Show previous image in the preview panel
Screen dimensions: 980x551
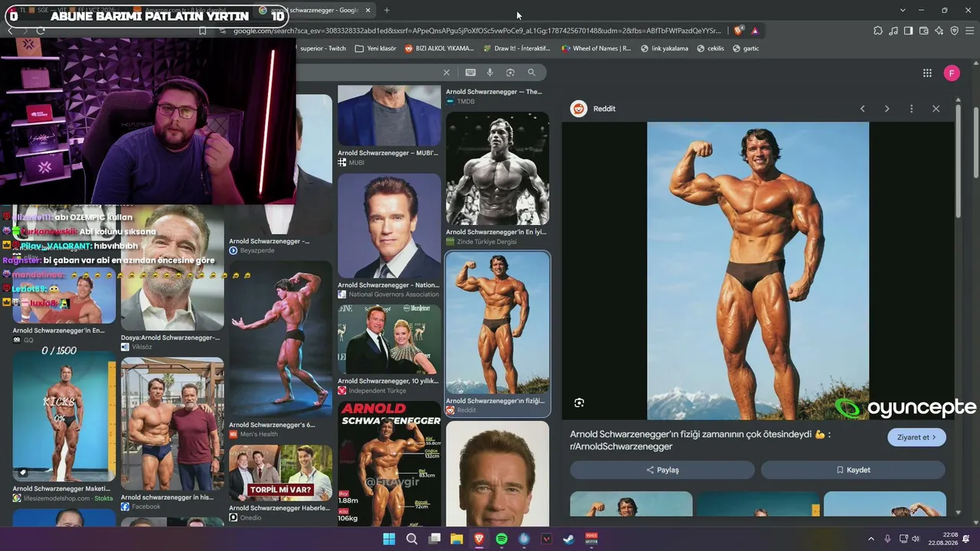click(862, 109)
